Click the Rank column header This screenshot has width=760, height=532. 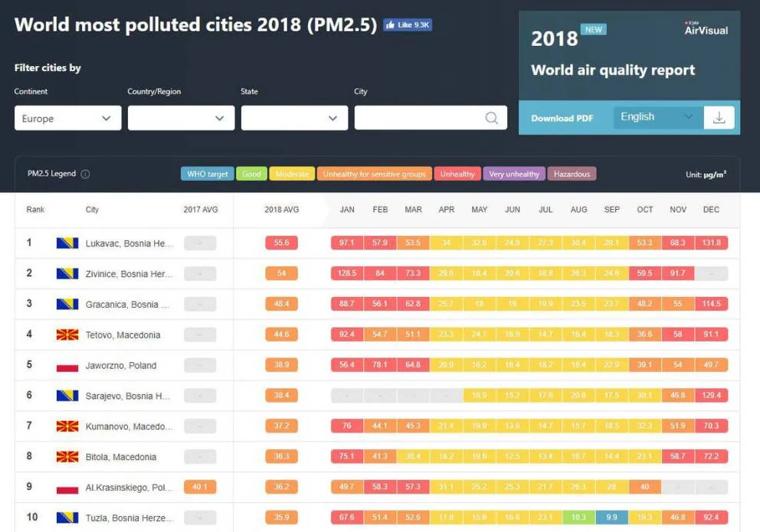tap(35, 210)
